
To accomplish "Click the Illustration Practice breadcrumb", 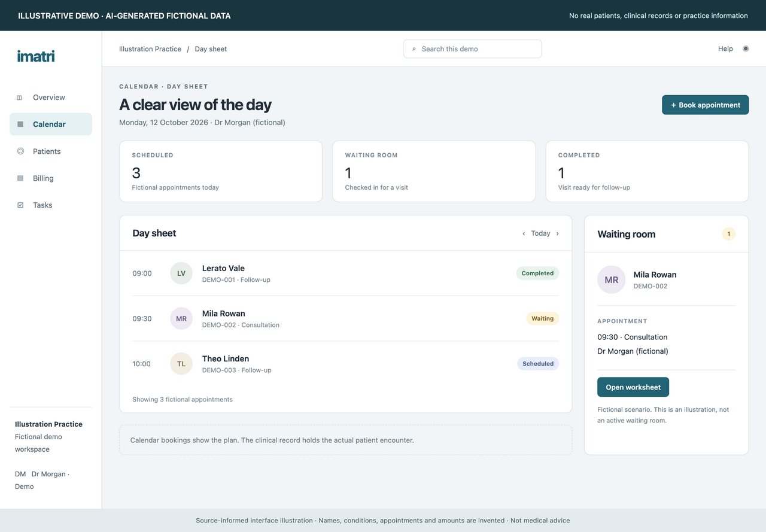I will coord(150,49).
